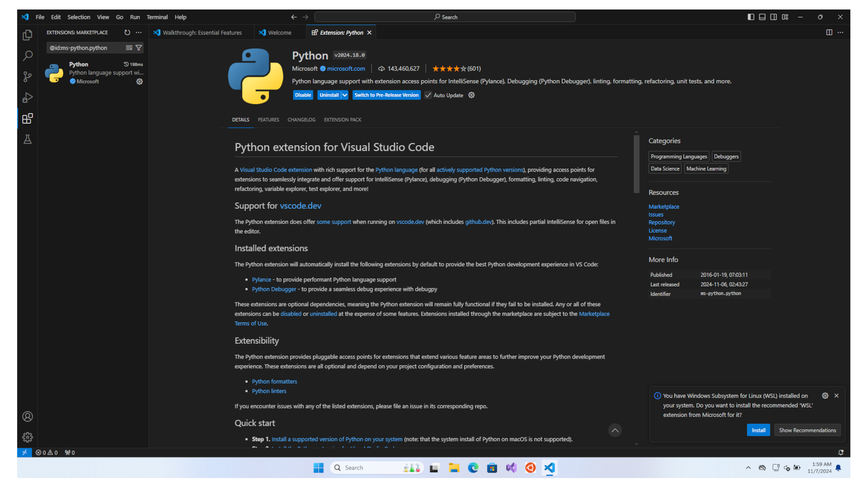
Task: Open the editor more actions menu
Action: (841, 32)
